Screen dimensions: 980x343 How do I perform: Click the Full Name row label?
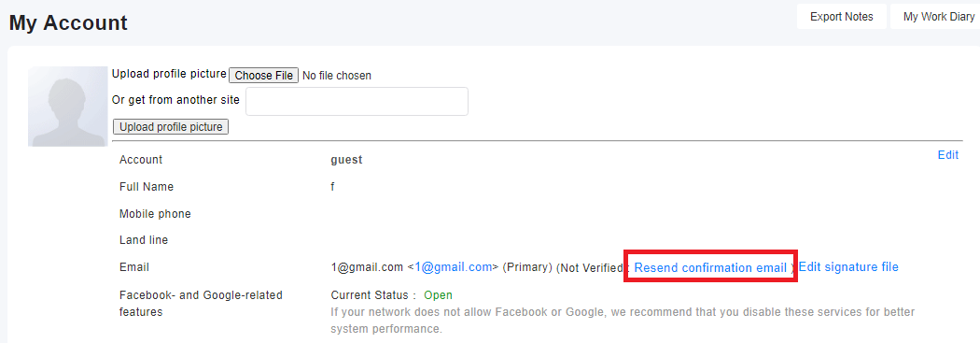(147, 187)
